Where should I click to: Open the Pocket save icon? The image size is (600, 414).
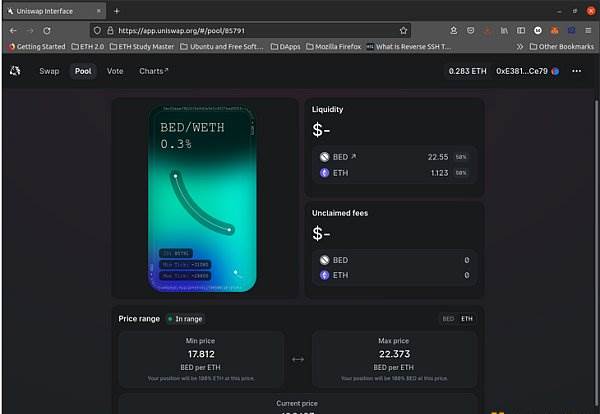471,31
